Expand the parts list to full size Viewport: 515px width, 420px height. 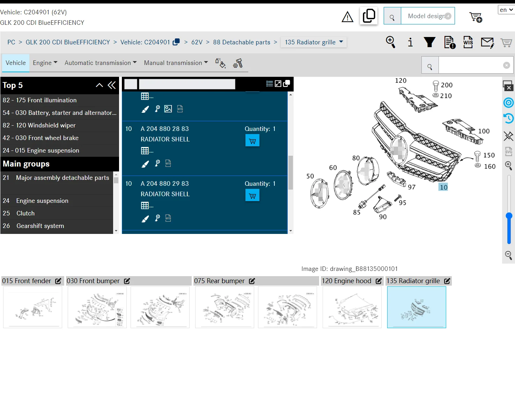pos(278,83)
